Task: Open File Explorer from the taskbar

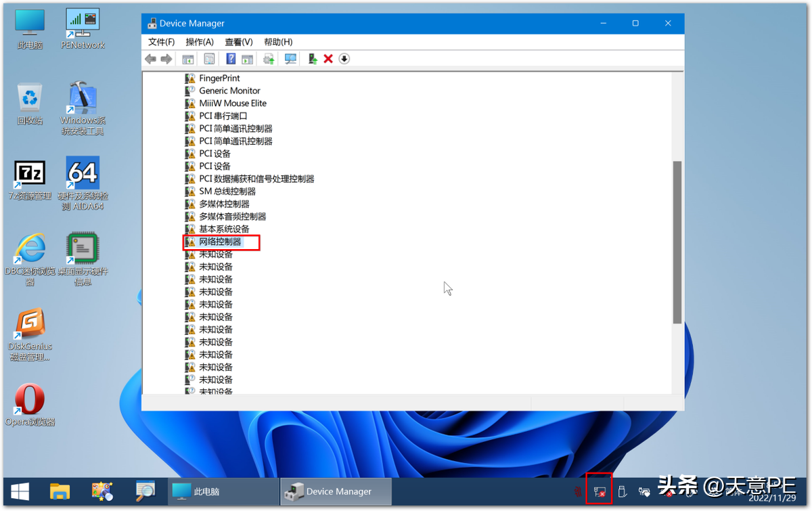Action: click(x=60, y=491)
